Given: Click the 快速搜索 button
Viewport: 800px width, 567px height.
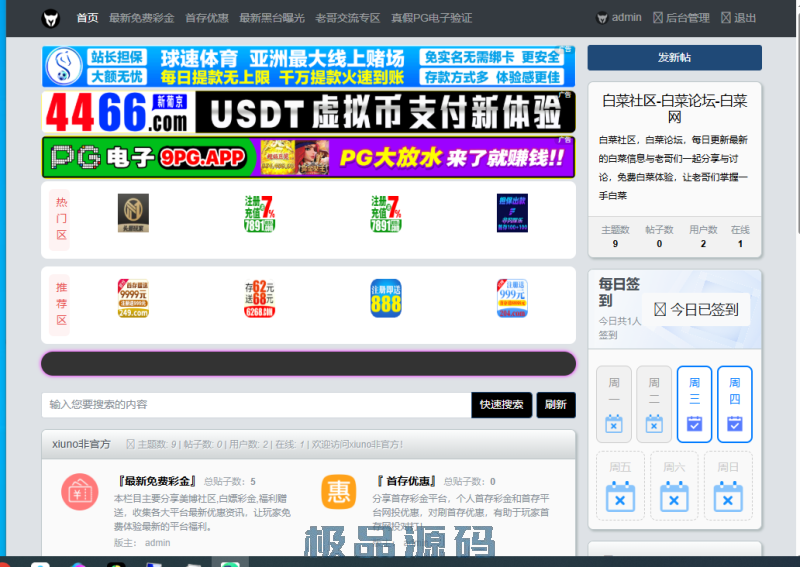Looking at the screenshot, I should click(502, 405).
